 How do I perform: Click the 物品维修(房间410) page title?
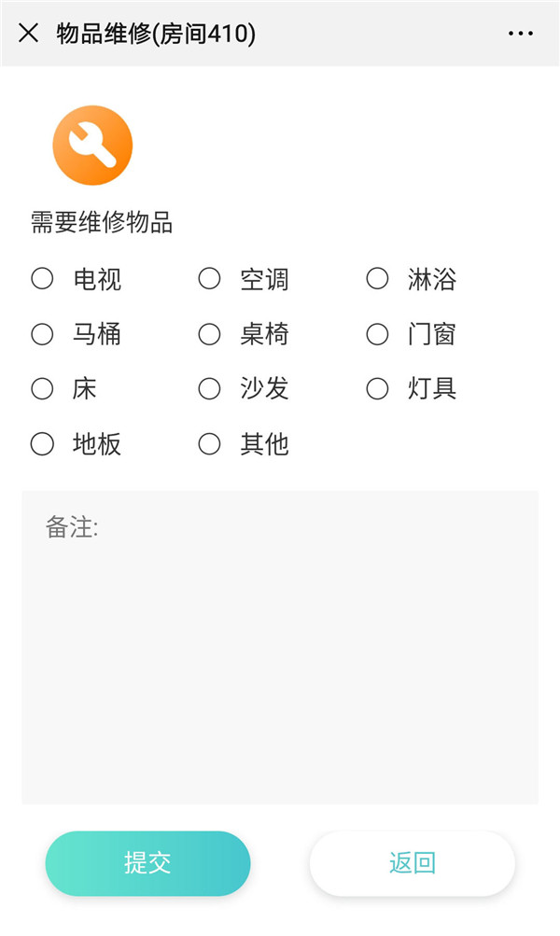coord(156,35)
